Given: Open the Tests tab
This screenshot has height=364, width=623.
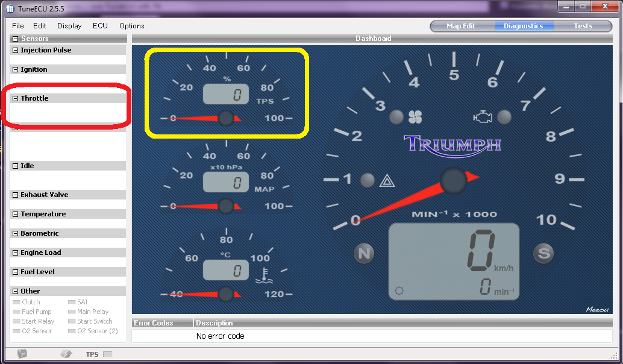Looking at the screenshot, I should point(583,26).
